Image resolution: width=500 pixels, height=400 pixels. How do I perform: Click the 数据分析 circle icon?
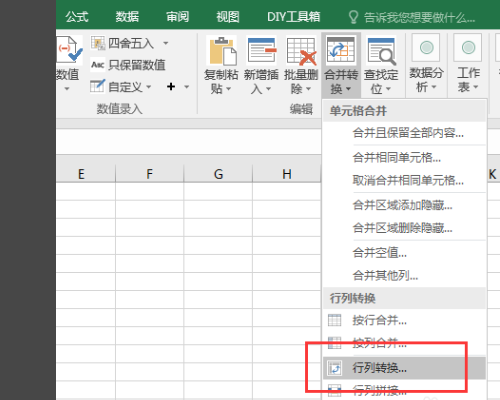click(426, 48)
